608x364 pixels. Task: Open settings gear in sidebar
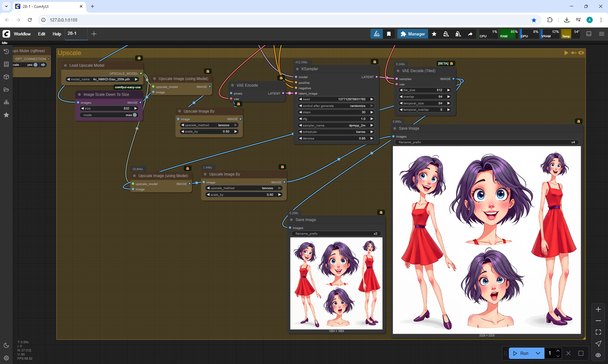(6, 358)
